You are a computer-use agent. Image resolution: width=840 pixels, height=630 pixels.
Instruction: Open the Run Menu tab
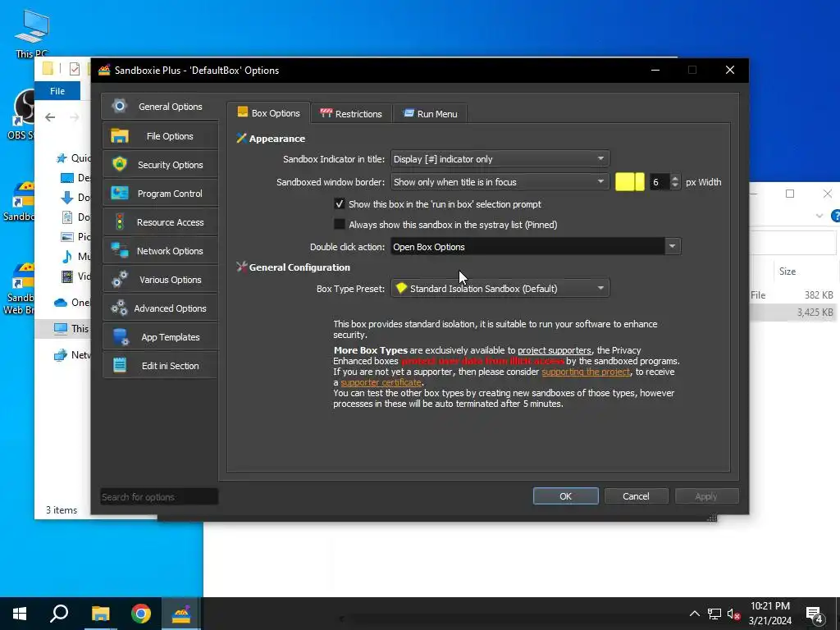pyautogui.click(x=430, y=113)
